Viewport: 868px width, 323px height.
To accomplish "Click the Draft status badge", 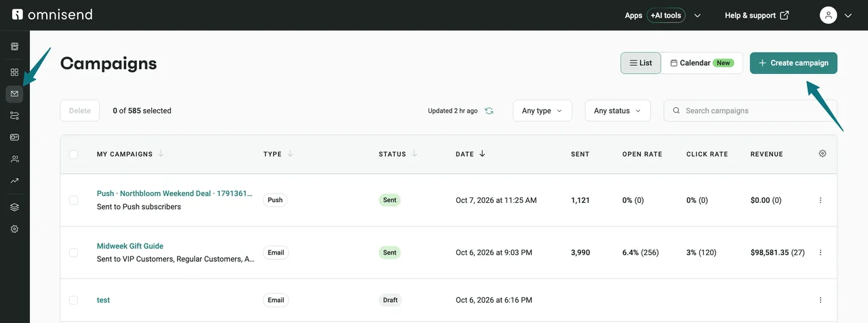I will pyautogui.click(x=390, y=300).
